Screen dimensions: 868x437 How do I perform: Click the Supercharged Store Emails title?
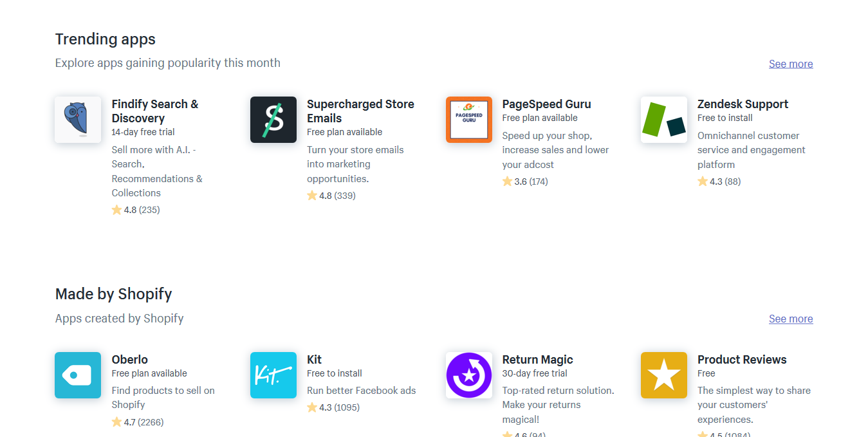point(360,111)
